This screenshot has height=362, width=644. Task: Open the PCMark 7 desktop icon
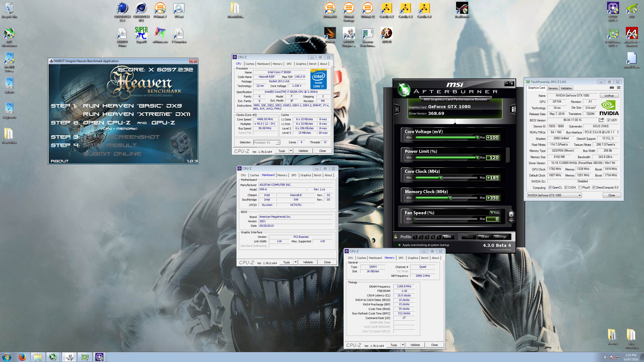point(160,10)
